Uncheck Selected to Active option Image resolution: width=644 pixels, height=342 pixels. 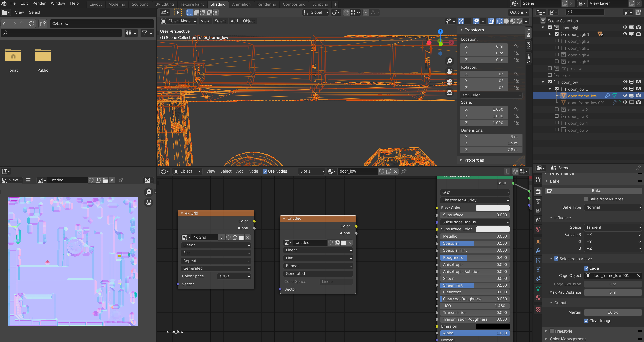(556, 259)
